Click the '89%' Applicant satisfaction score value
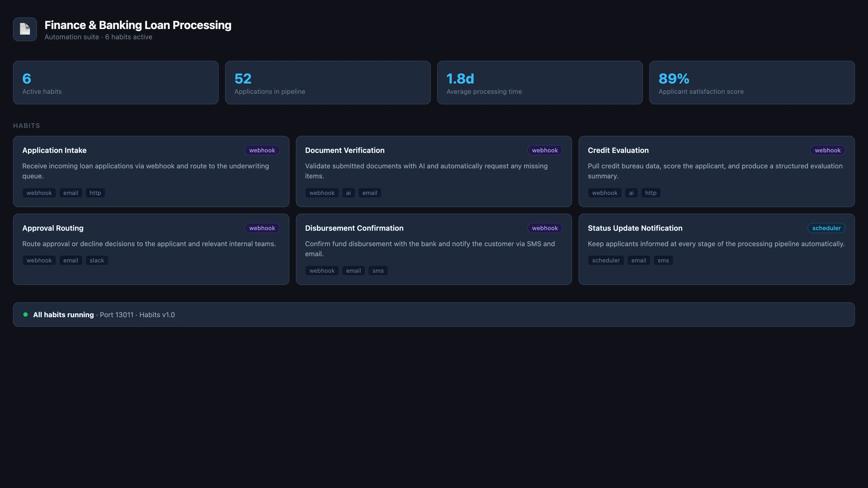The width and height of the screenshot is (868, 488). tap(674, 78)
